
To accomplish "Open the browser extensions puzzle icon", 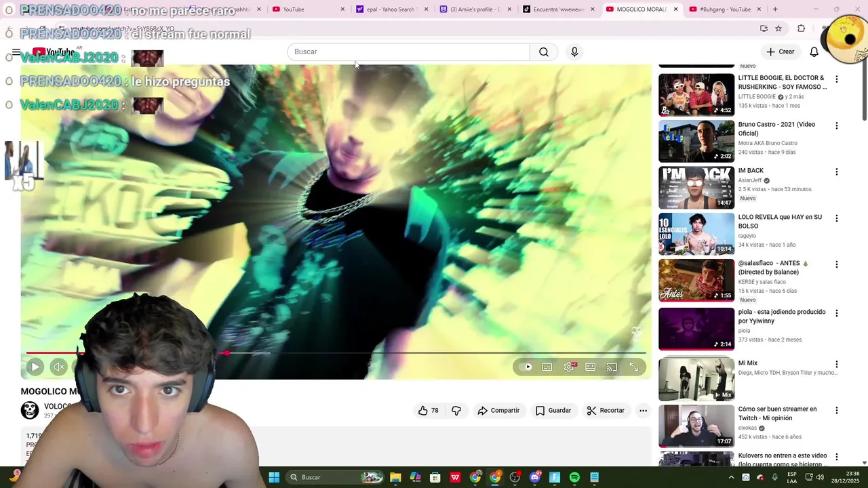I will pos(802,28).
